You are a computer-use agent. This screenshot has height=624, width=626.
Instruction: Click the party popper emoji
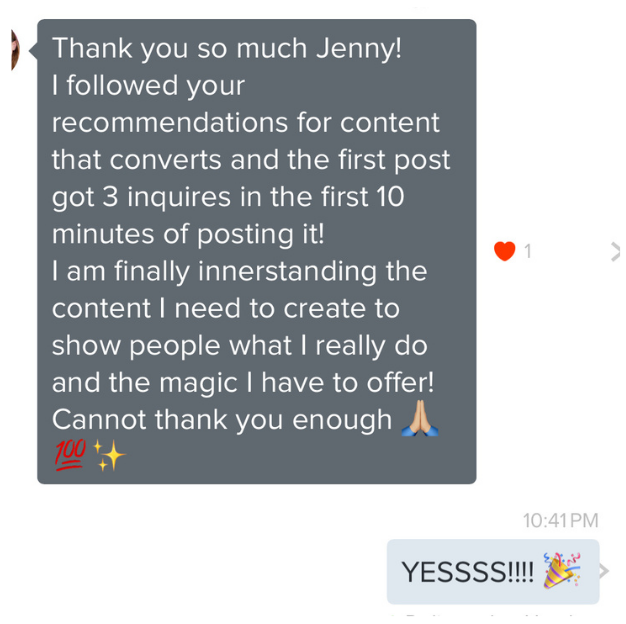[x=562, y=571]
